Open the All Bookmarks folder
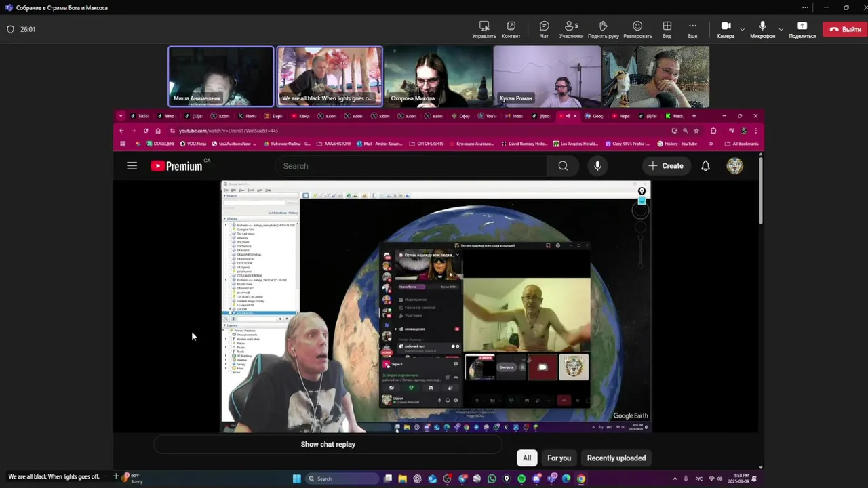Image resolution: width=868 pixels, height=488 pixels. point(741,144)
